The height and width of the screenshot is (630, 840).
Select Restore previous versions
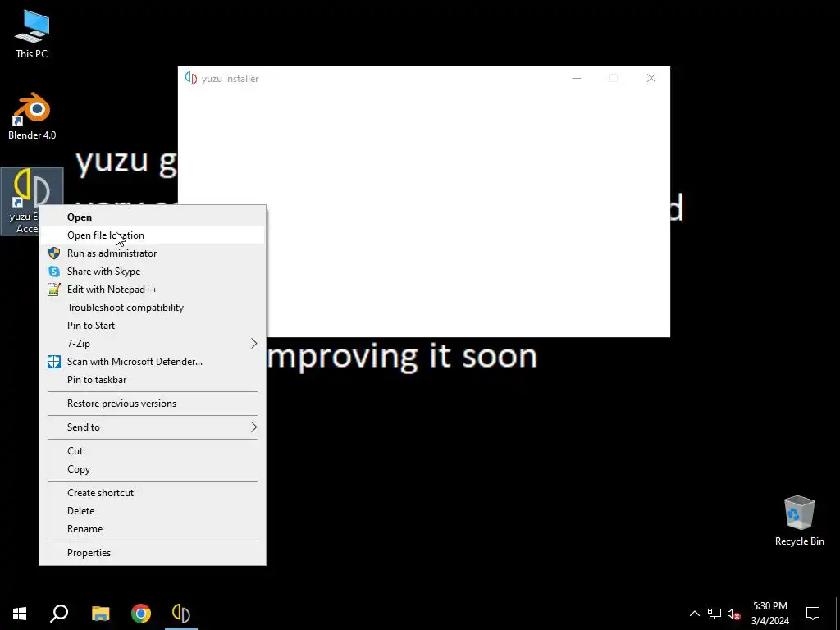pyautogui.click(x=152, y=404)
